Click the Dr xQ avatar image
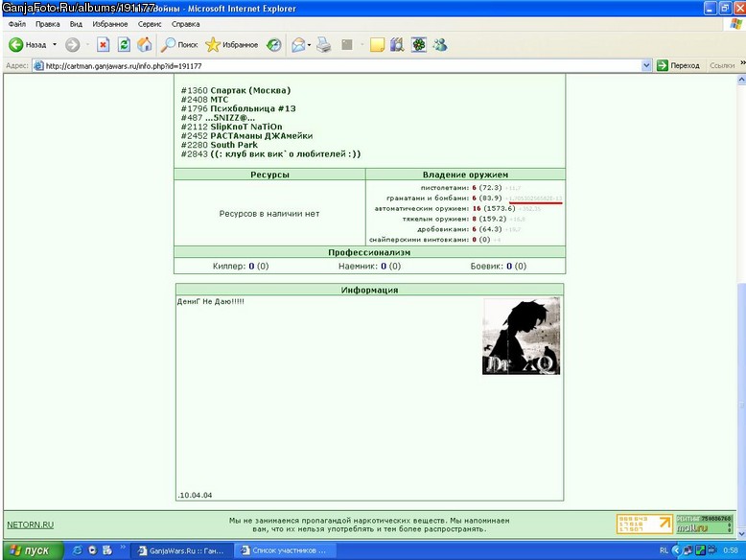Viewport: 746px width, 560px height. click(x=521, y=336)
